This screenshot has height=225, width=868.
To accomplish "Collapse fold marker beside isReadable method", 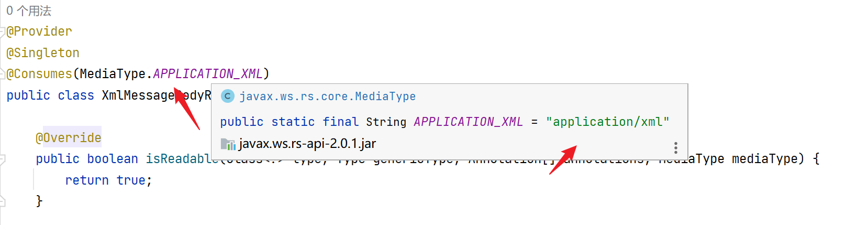I will click(3, 159).
